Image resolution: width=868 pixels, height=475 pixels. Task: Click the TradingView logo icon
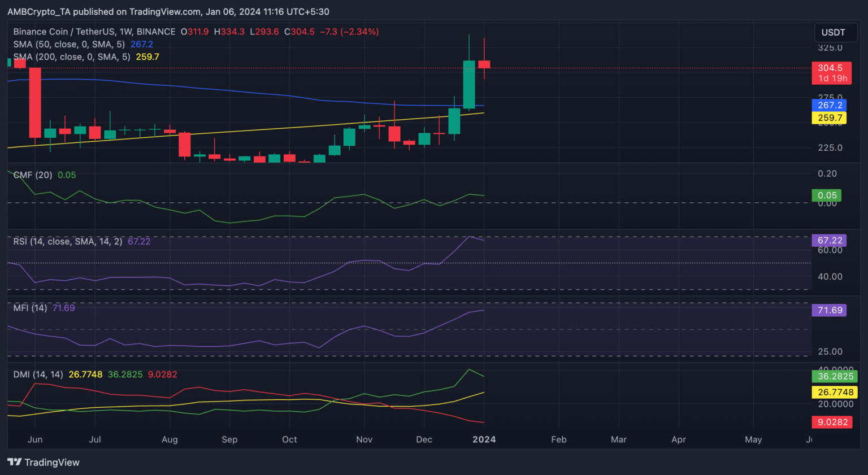(x=15, y=462)
